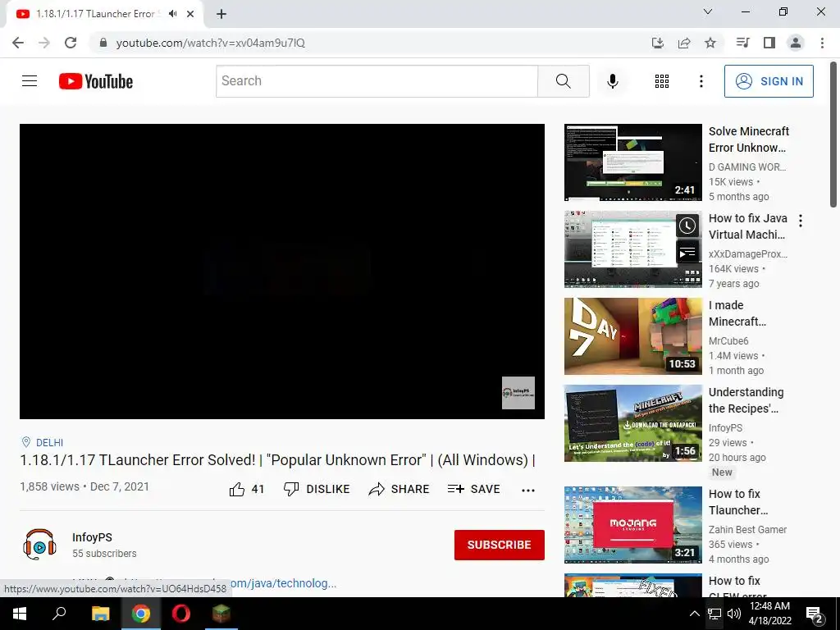The image size is (840, 630).
Task: Open menu for How to fix Java video
Action: (801, 220)
